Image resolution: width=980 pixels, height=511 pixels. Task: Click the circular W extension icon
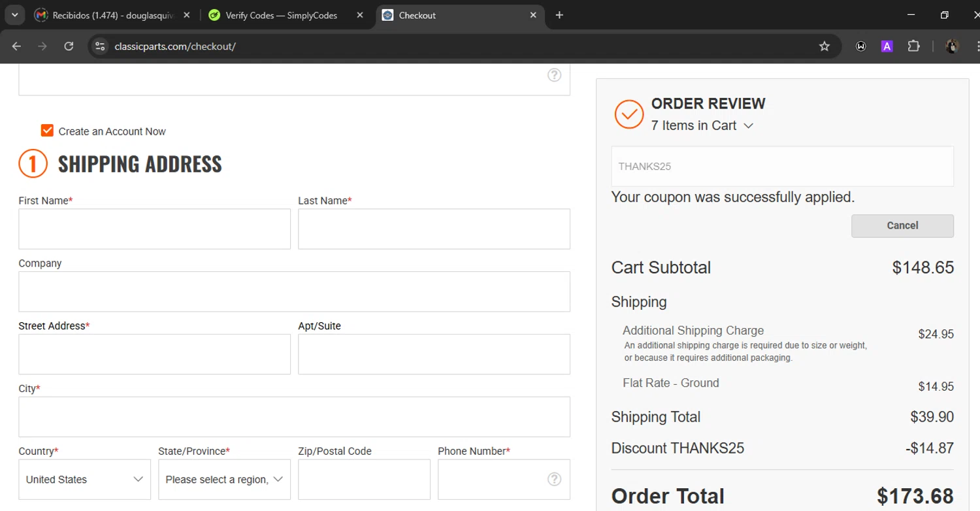point(861,46)
